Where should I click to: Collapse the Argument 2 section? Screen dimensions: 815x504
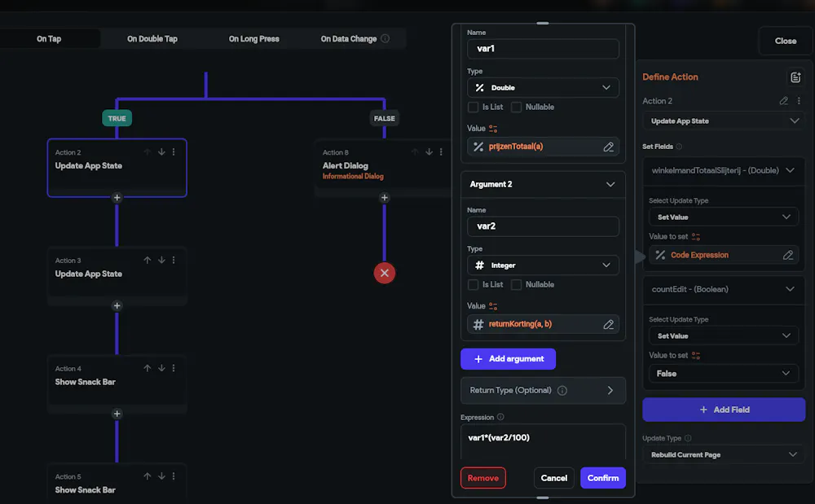(x=610, y=184)
